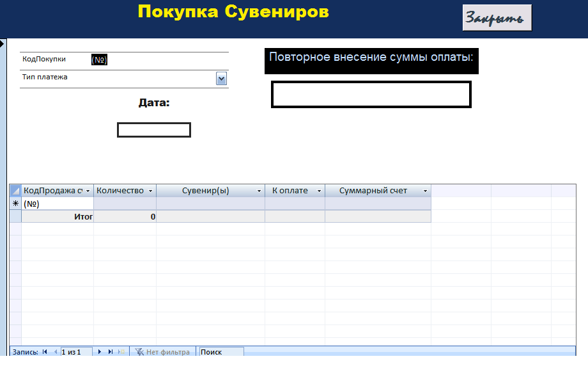Go to first record navigation button
This screenshot has height=368, width=588.
[x=45, y=352]
